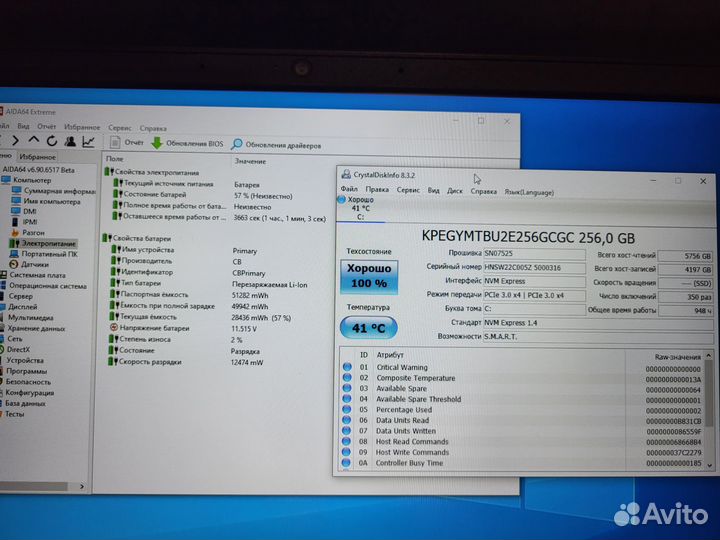720x540 pixels.
Task: Open Файл menu in CrystalDiskInfo
Action: tap(349, 189)
